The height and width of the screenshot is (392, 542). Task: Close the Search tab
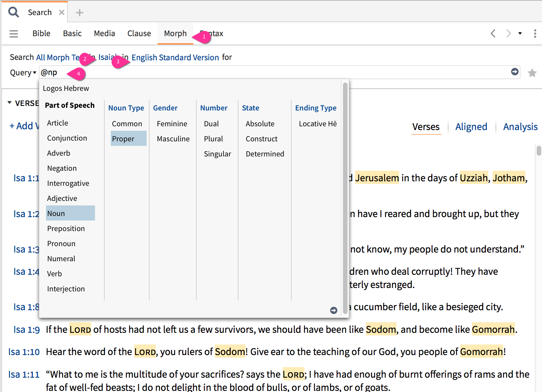62,12
